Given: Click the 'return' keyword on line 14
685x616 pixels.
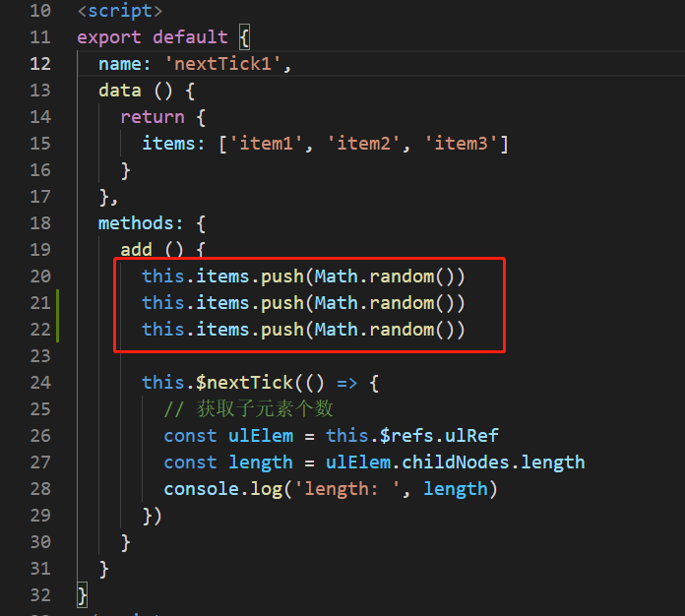Looking at the screenshot, I should 153,117.
